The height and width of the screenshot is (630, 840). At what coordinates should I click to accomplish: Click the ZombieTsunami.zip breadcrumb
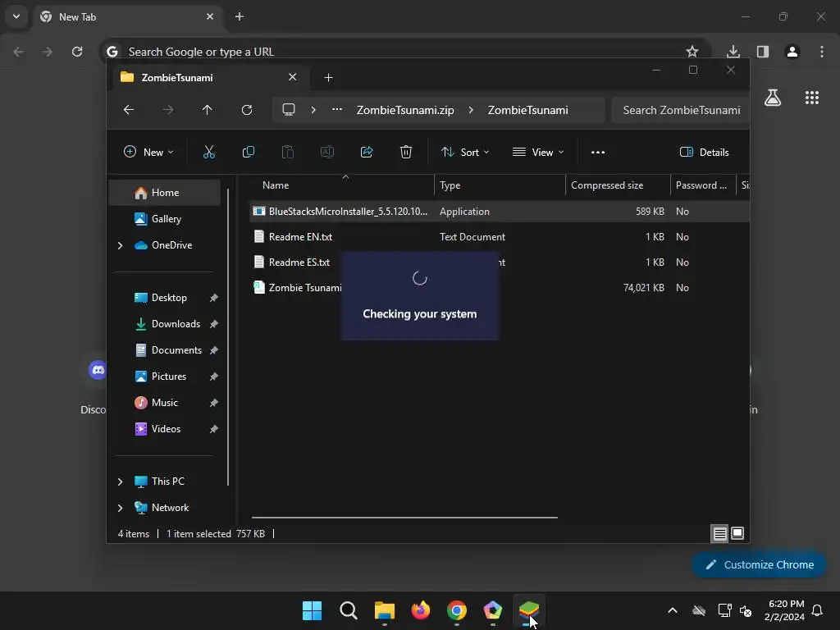(x=405, y=110)
